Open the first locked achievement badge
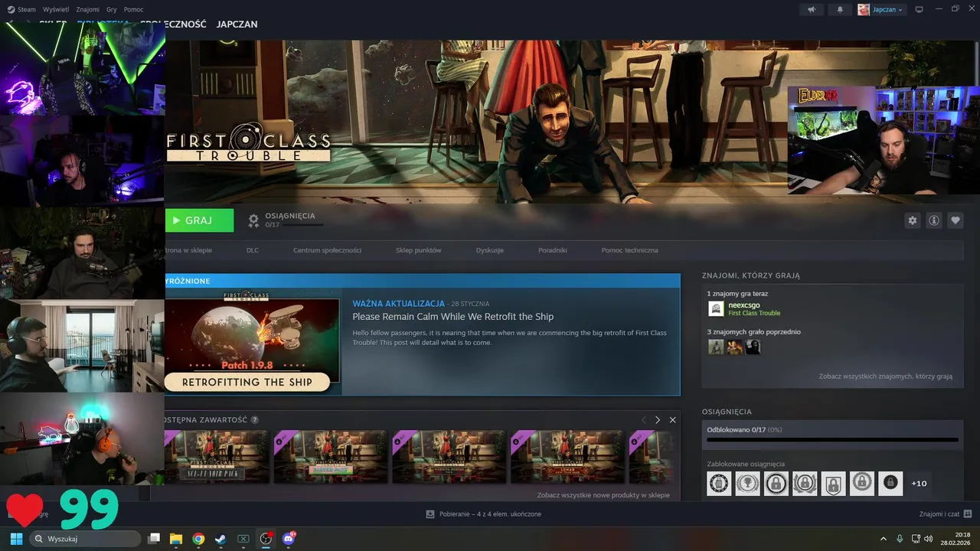This screenshot has width=980, height=551. pyautogui.click(x=719, y=484)
